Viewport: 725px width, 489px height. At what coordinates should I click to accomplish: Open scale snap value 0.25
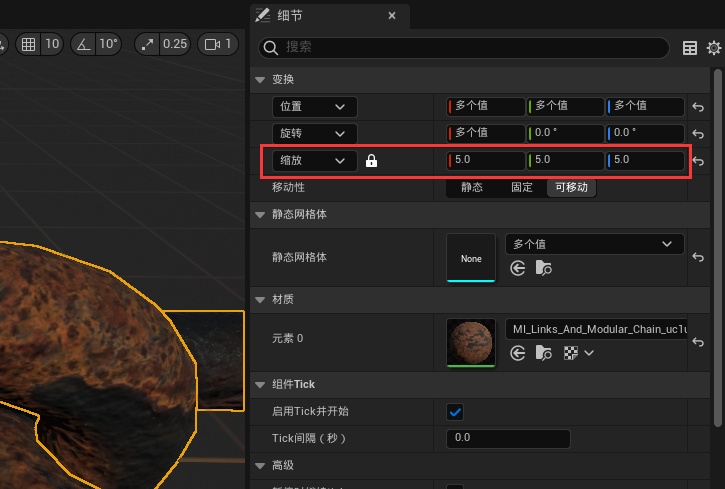[175, 44]
